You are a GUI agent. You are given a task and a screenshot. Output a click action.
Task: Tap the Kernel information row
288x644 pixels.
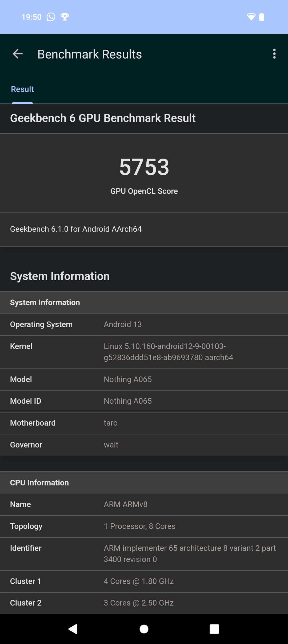coord(144,352)
